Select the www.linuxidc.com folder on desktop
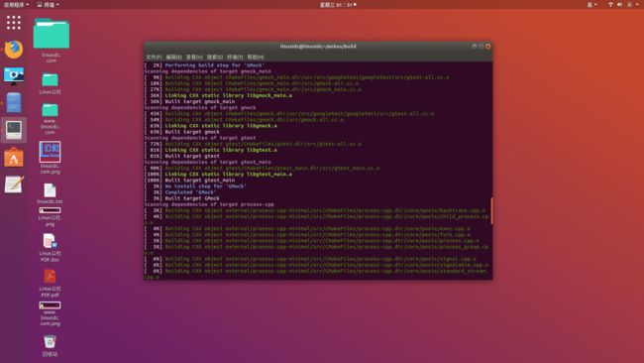This screenshot has height=363, width=644. [51, 110]
